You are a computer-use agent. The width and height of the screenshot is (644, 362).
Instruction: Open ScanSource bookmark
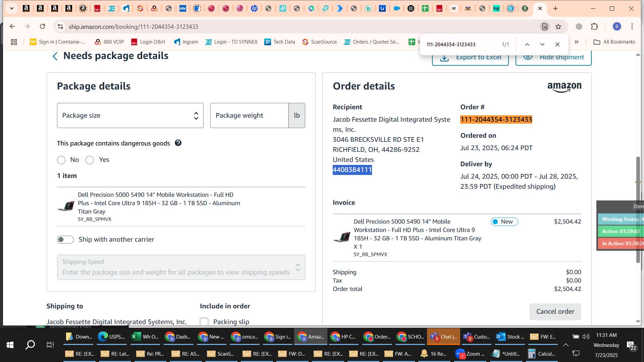click(x=319, y=42)
